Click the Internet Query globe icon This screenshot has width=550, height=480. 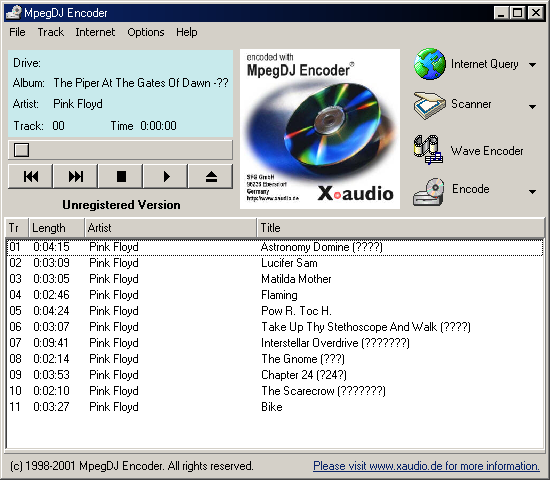(429, 64)
